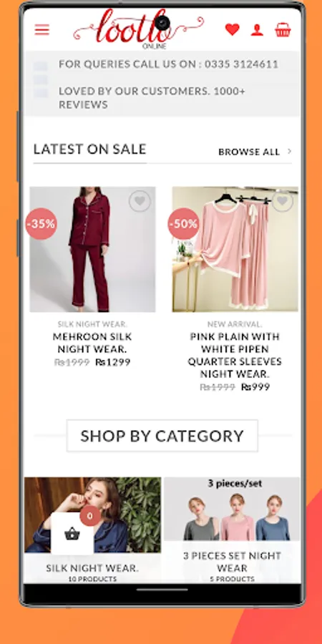This screenshot has width=322, height=644.
Task: Open the shopping basket icon in header
Action: pos(283,29)
